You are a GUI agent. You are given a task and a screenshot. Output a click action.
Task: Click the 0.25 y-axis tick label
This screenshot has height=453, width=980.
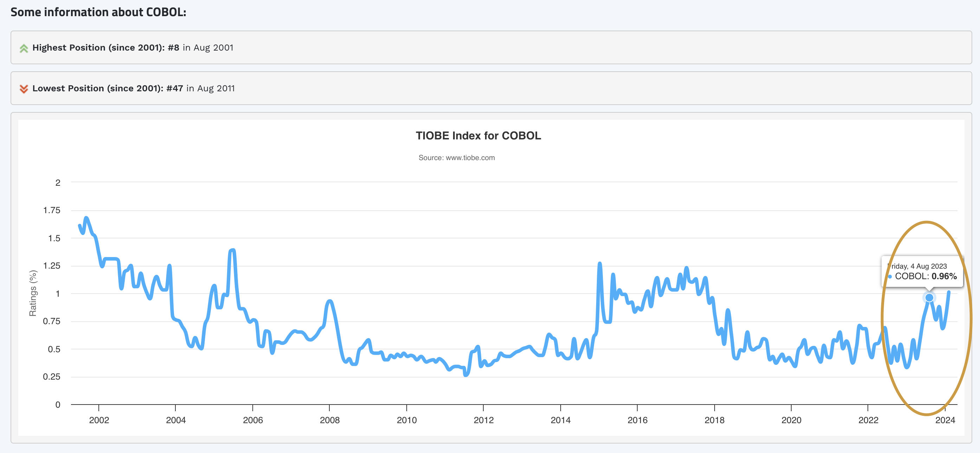point(52,376)
